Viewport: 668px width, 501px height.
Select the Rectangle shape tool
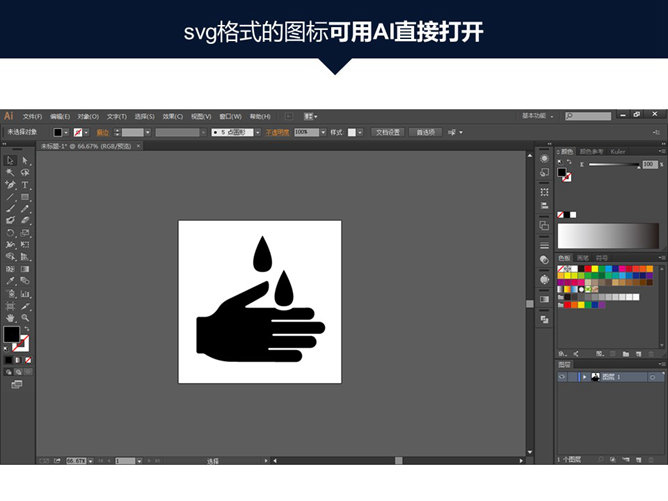(x=25, y=197)
